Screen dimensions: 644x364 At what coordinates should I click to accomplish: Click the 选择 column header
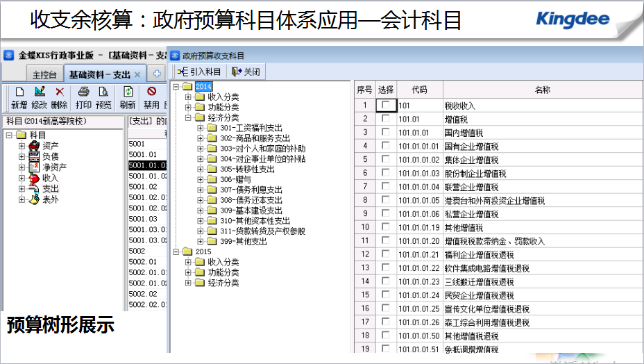[x=386, y=90]
